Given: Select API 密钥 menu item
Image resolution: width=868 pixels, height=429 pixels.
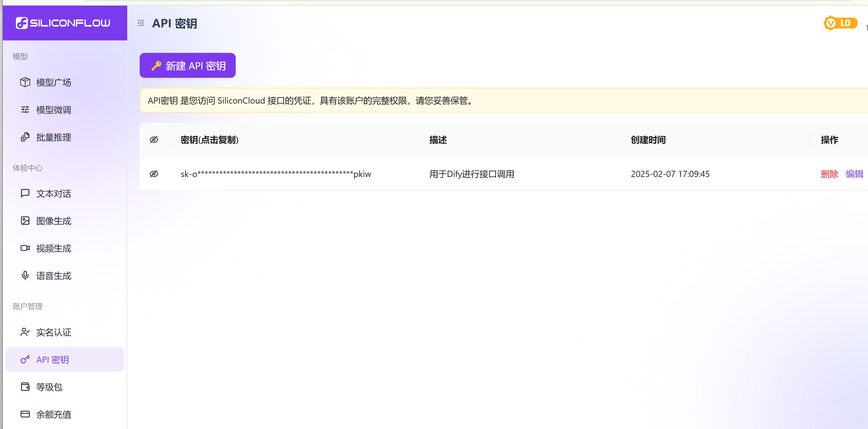Looking at the screenshot, I should [x=53, y=360].
